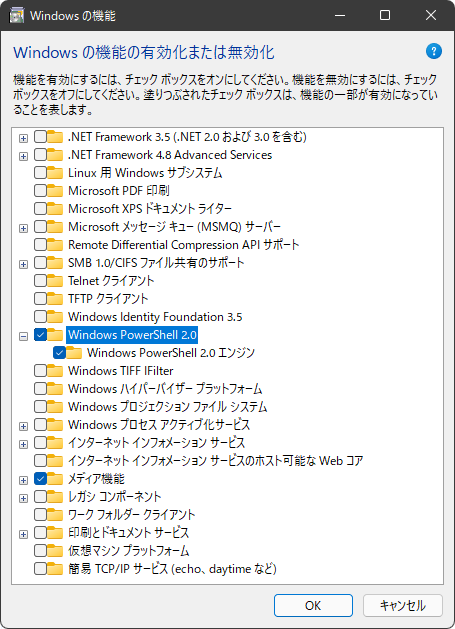
Task: Select Microsoft XPS ドキュメント ライター label
Action: 150,209
